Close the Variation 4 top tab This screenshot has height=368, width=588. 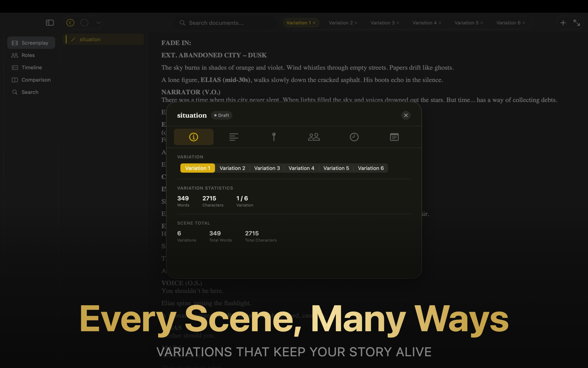click(440, 23)
